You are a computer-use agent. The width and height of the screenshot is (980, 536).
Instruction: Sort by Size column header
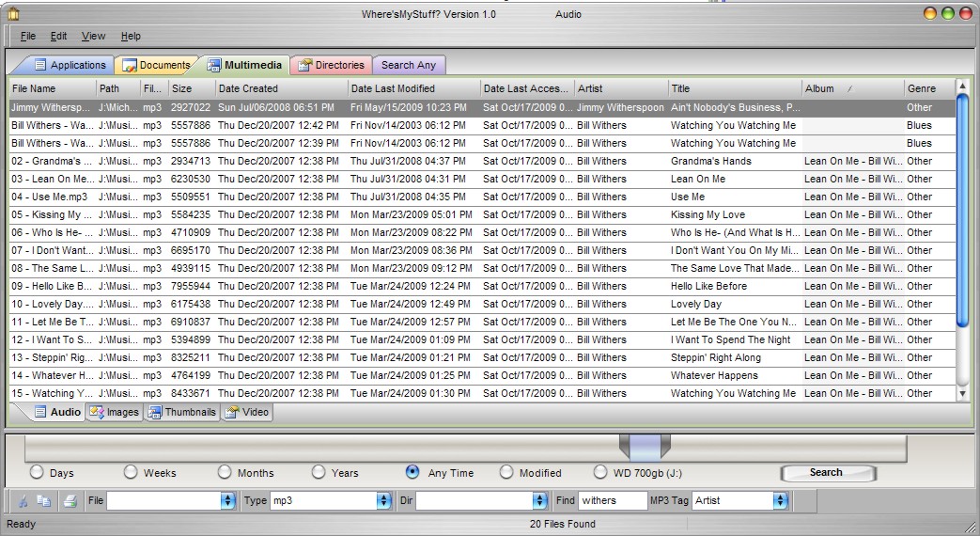pyautogui.click(x=192, y=88)
